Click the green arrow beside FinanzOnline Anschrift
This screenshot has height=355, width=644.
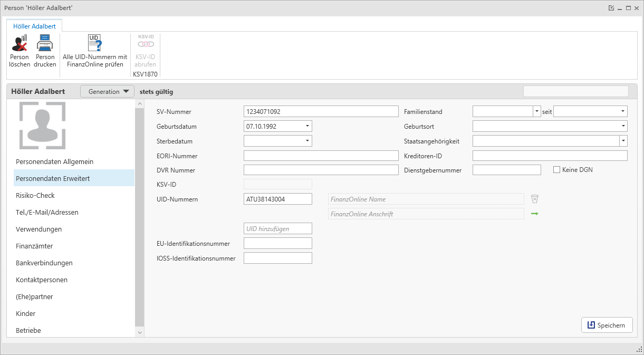tap(534, 214)
